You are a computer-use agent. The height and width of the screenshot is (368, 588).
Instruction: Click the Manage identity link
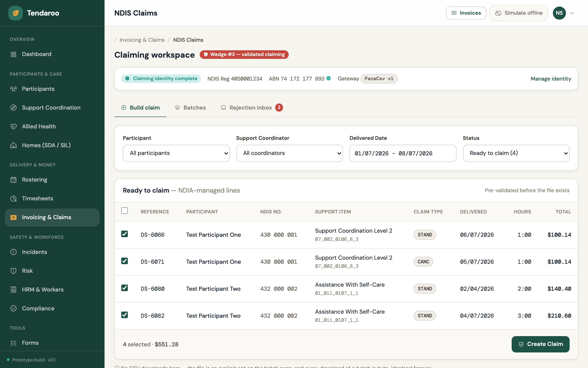tap(551, 79)
